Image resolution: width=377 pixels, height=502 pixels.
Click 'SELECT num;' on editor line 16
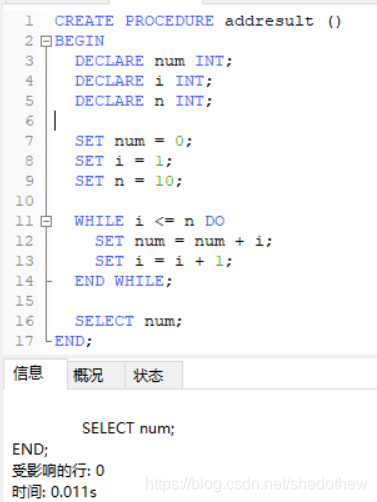click(x=128, y=321)
